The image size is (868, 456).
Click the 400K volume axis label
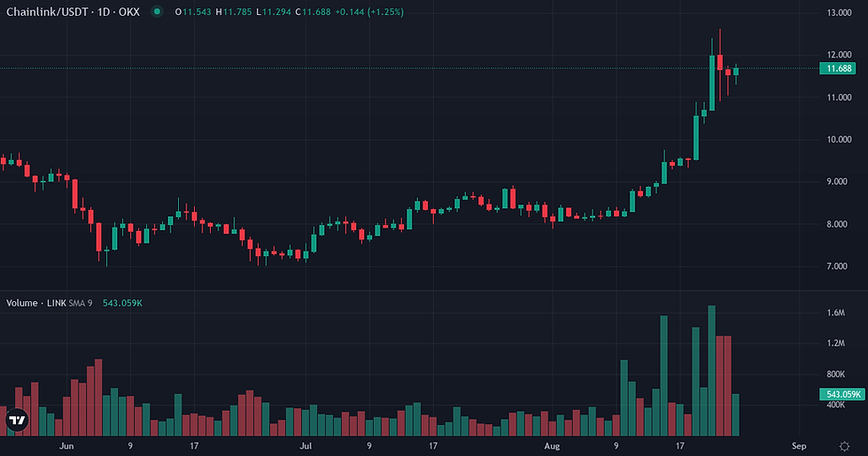[836, 405]
